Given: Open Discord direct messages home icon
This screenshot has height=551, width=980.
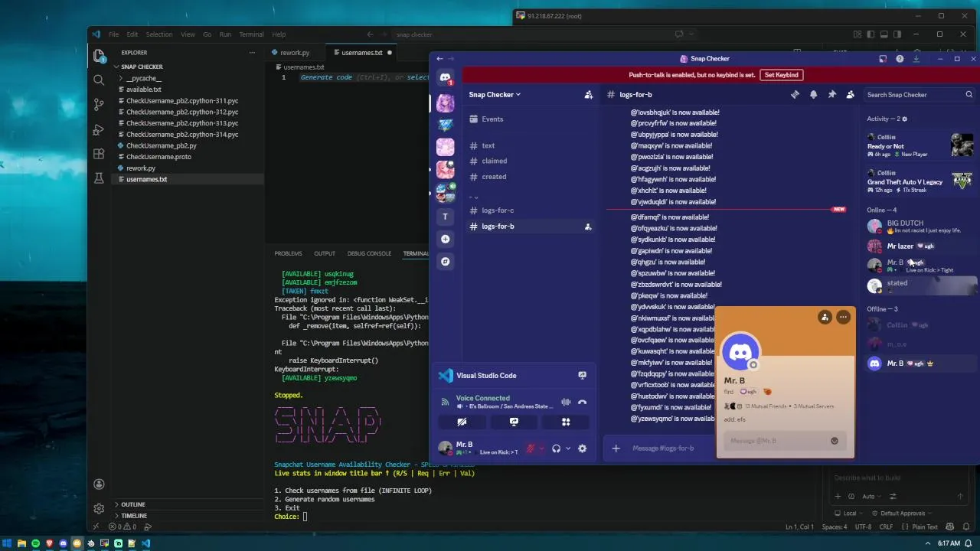Looking at the screenshot, I should click(445, 78).
